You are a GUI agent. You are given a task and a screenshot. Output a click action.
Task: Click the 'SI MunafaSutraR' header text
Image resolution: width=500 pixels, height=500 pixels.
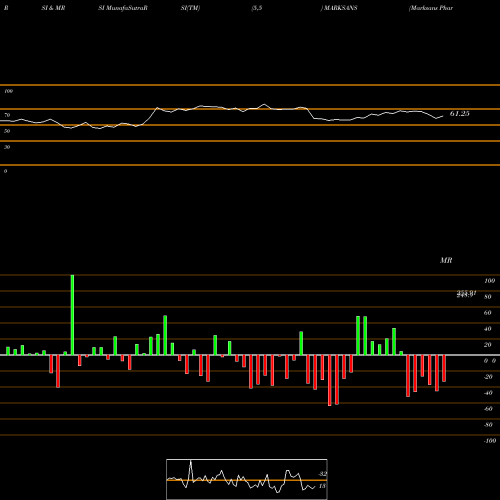(123, 8)
